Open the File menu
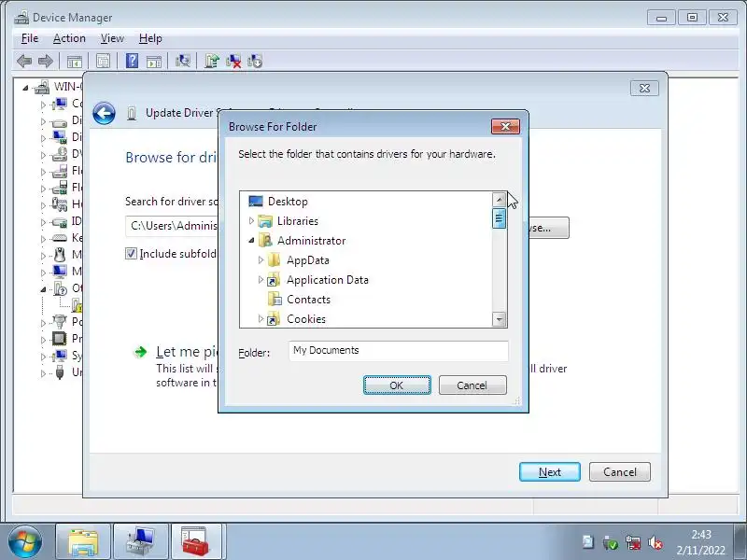The image size is (747, 560). (30, 38)
